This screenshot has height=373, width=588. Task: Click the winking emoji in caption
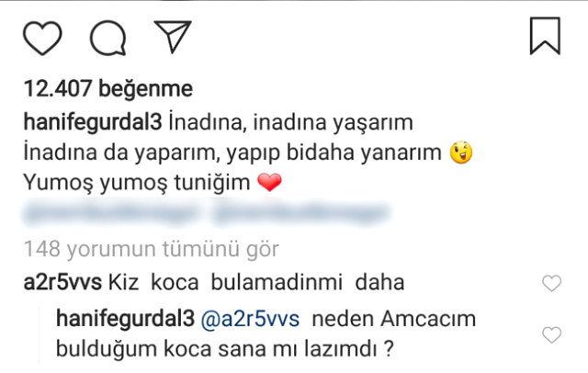[x=461, y=153]
